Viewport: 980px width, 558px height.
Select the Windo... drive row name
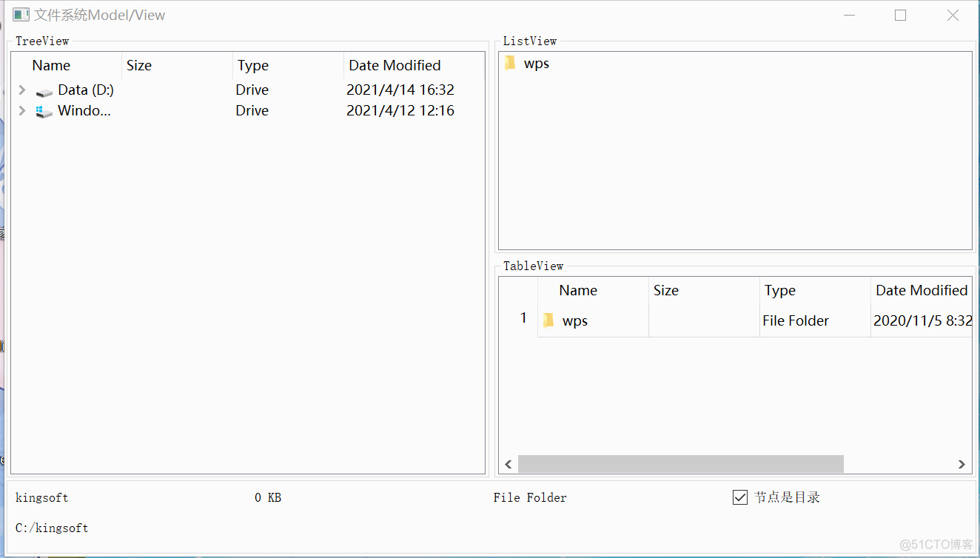coord(84,111)
